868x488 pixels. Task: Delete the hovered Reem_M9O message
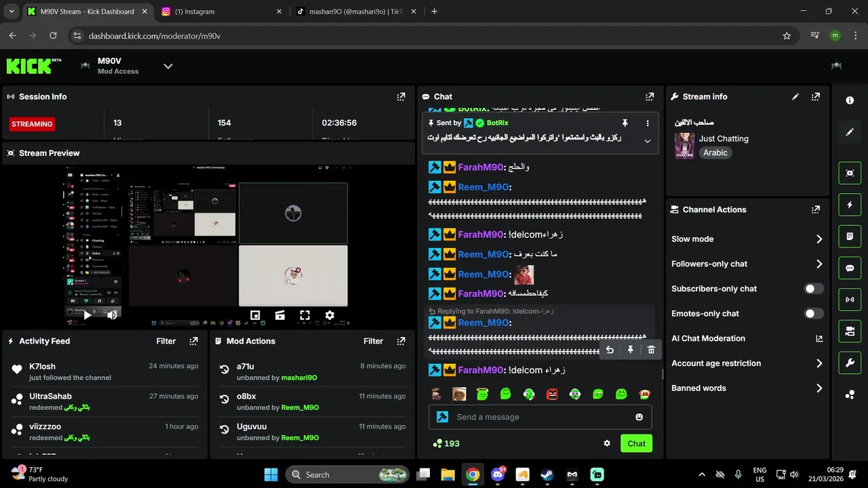651,350
